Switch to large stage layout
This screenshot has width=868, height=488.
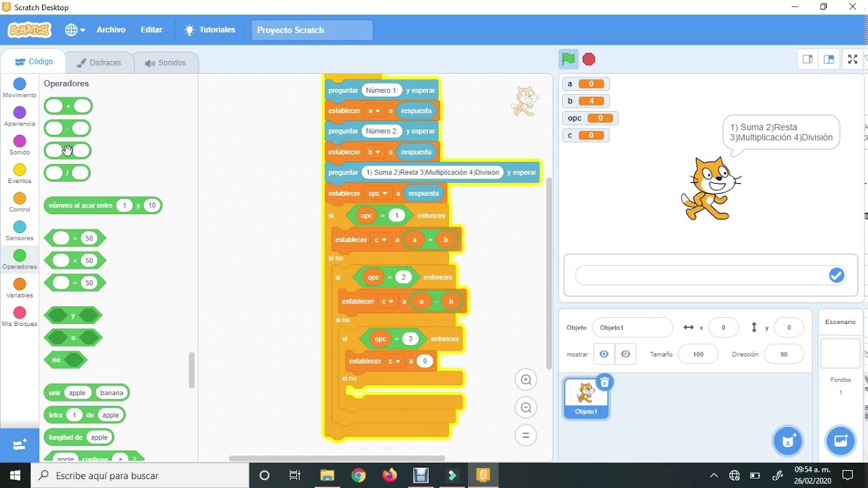click(829, 59)
